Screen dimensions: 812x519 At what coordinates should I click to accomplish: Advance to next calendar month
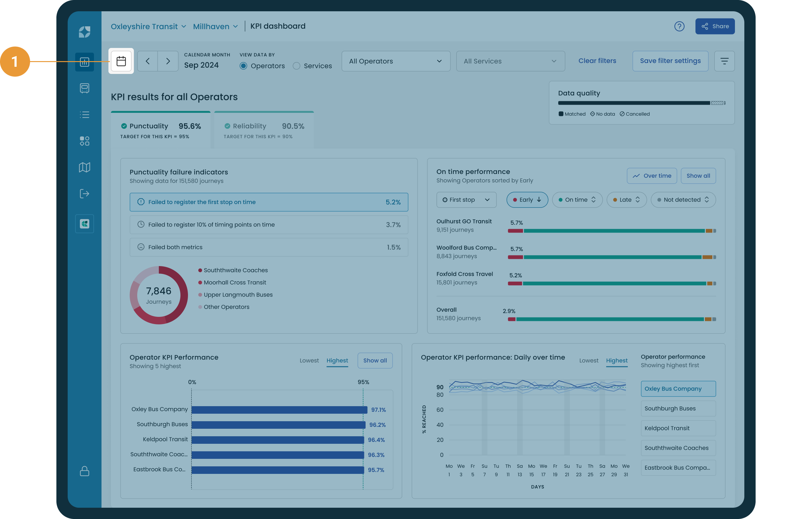tap(168, 61)
